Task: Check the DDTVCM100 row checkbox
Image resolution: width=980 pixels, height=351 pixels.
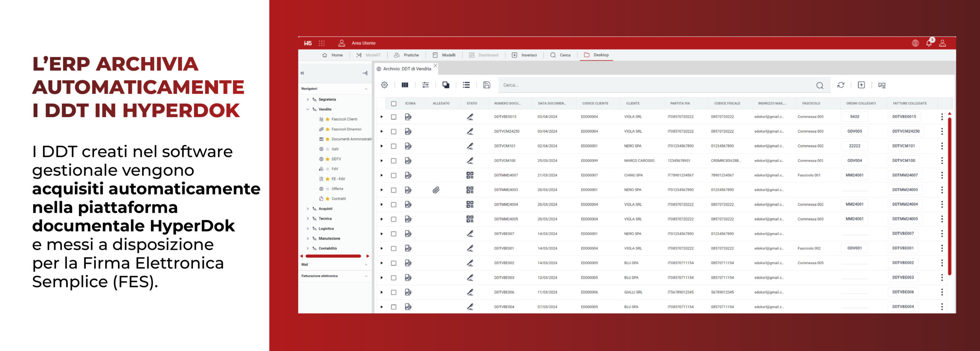Action: tap(394, 161)
